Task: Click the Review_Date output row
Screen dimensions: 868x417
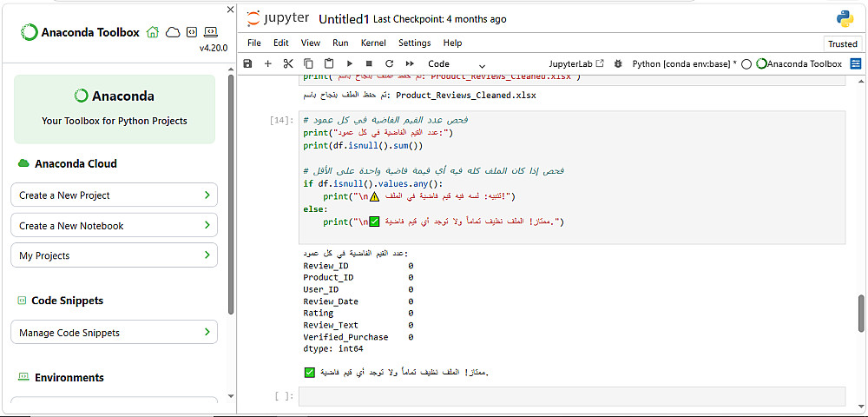Action: click(x=358, y=301)
